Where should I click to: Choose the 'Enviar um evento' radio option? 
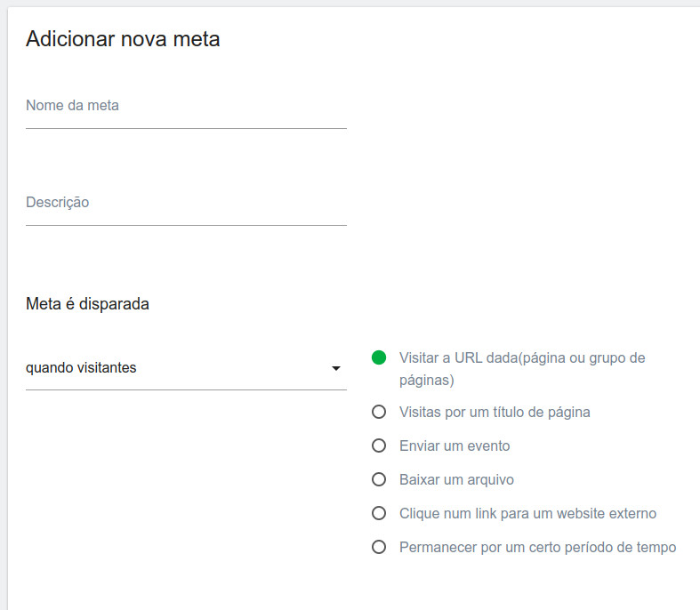point(379,445)
